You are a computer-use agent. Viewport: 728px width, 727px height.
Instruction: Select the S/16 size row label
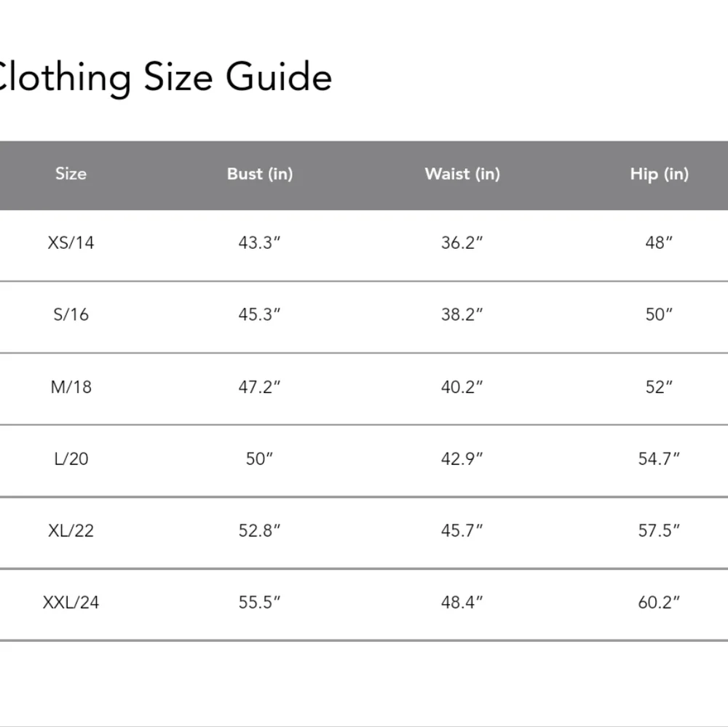point(71,314)
